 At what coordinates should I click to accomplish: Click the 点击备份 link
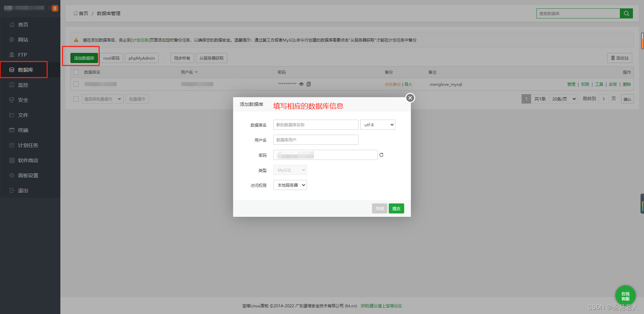[x=393, y=84]
